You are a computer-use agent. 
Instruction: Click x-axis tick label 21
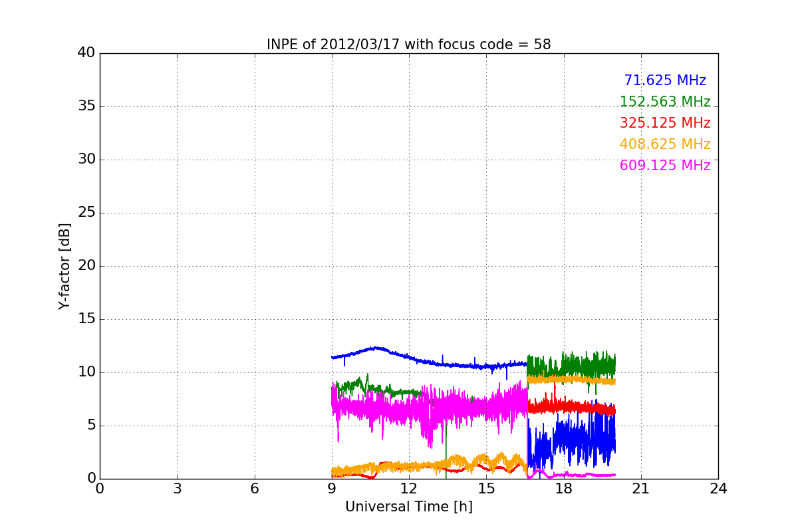[x=641, y=488]
